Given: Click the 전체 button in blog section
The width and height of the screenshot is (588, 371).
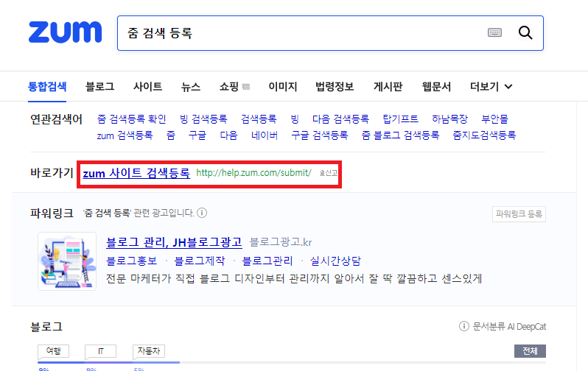Looking at the screenshot, I should point(530,351).
